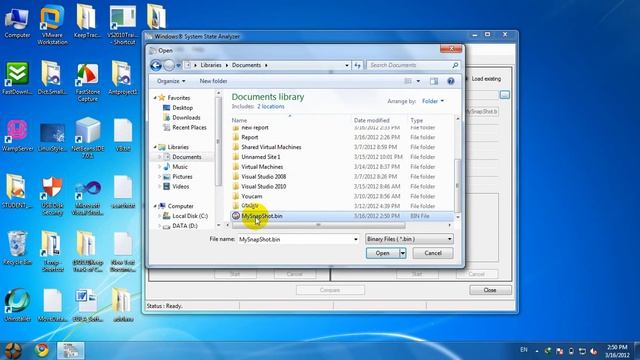The image size is (640, 360).
Task: Collapse the Libraries group in navigation
Action: point(155,147)
